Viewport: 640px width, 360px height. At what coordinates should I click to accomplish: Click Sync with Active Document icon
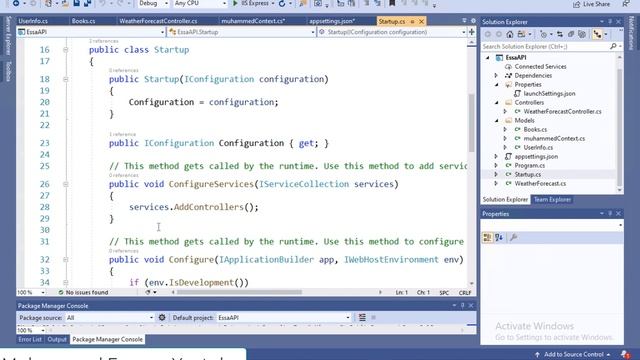560,34
